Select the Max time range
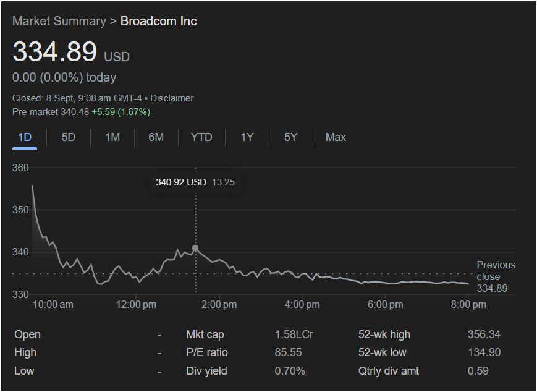 [x=336, y=137]
